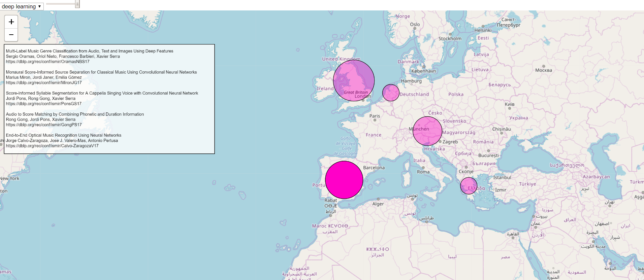Image resolution: width=644 pixels, height=280 pixels.
Task: Click the Stockholm city marker on map
Action: tap(450, 34)
